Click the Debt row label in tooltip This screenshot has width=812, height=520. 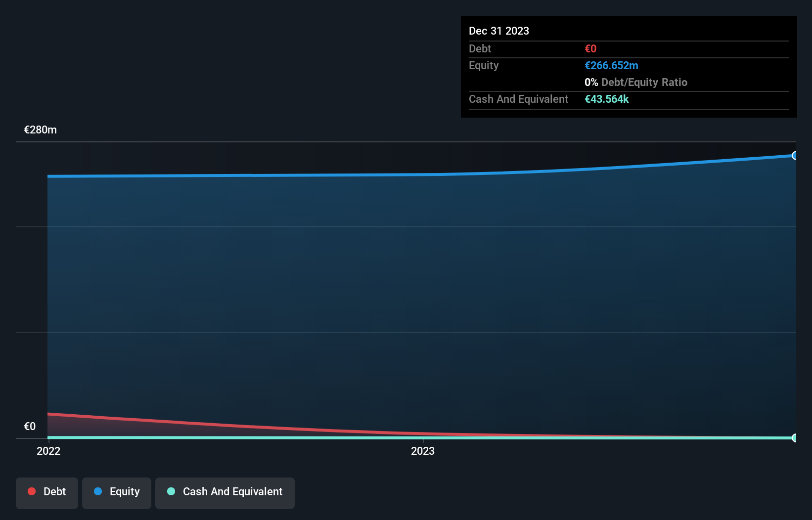(480, 49)
